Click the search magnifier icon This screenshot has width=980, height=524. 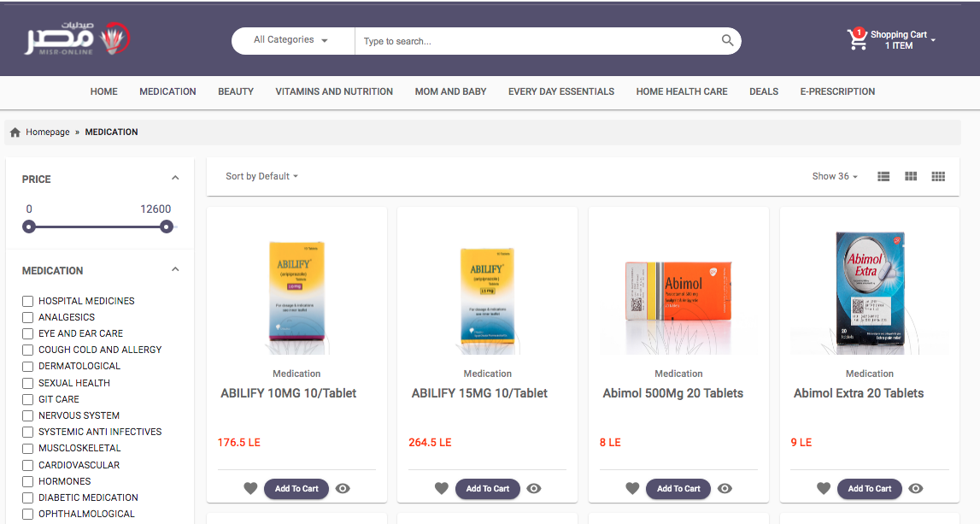[727, 40]
